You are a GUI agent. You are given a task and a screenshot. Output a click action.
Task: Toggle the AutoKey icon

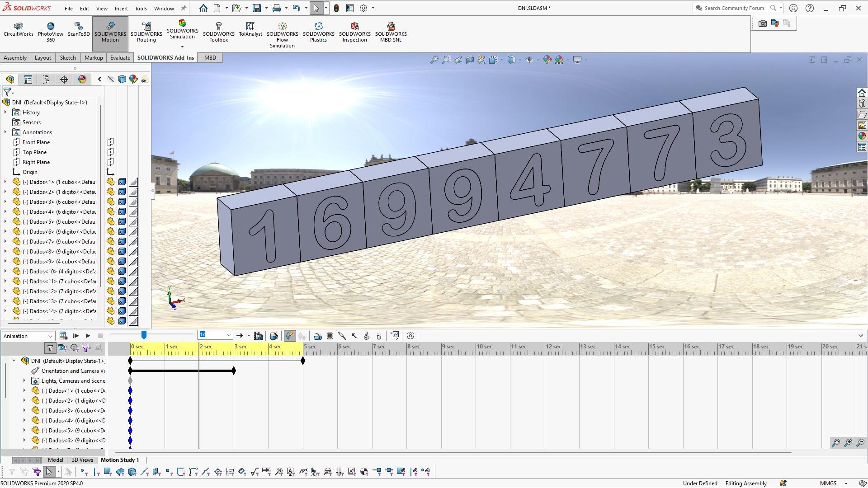pos(290,336)
